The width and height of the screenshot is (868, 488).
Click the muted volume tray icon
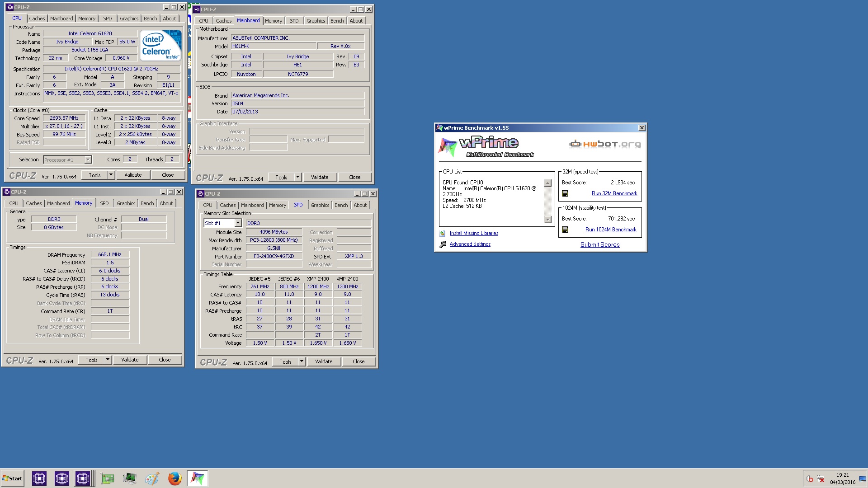(x=810, y=479)
